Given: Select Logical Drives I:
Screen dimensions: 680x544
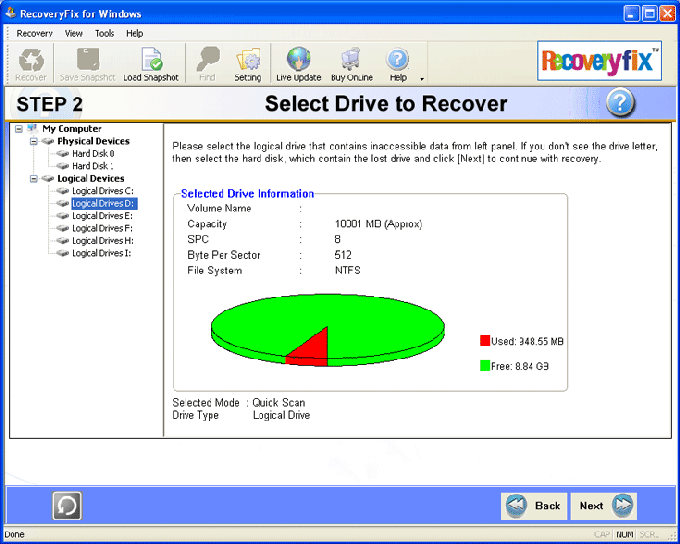Looking at the screenshot, I should [x=101, y=253].
